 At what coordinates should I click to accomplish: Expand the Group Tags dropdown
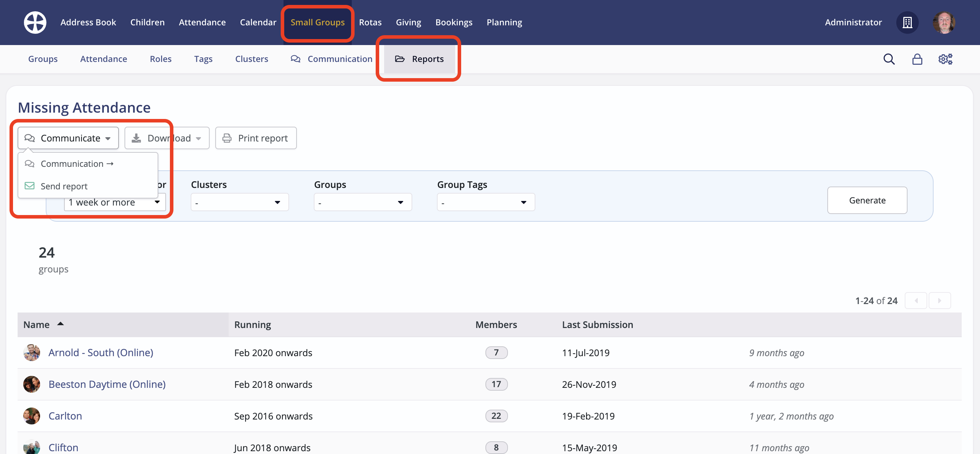tap(485, 202)
